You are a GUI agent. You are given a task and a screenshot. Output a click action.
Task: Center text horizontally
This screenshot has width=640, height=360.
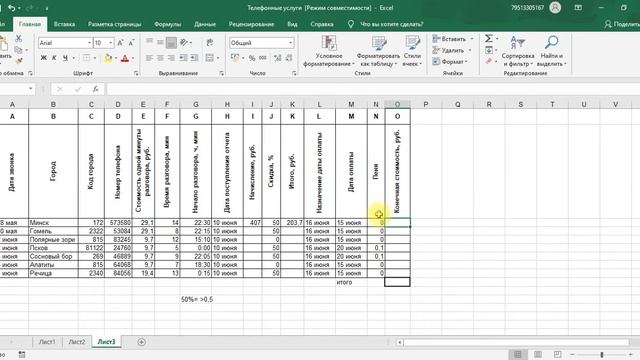[x=160, y=58]
